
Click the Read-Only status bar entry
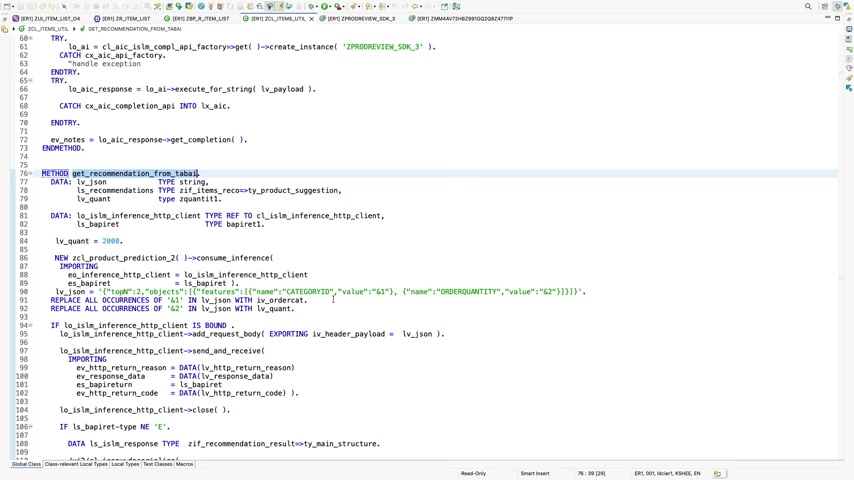point(473,473)
